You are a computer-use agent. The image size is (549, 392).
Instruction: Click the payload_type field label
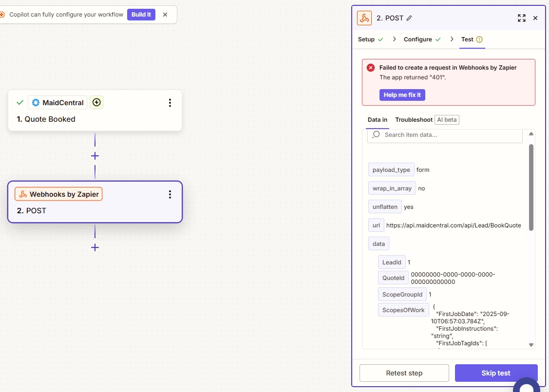click(391, 170)
